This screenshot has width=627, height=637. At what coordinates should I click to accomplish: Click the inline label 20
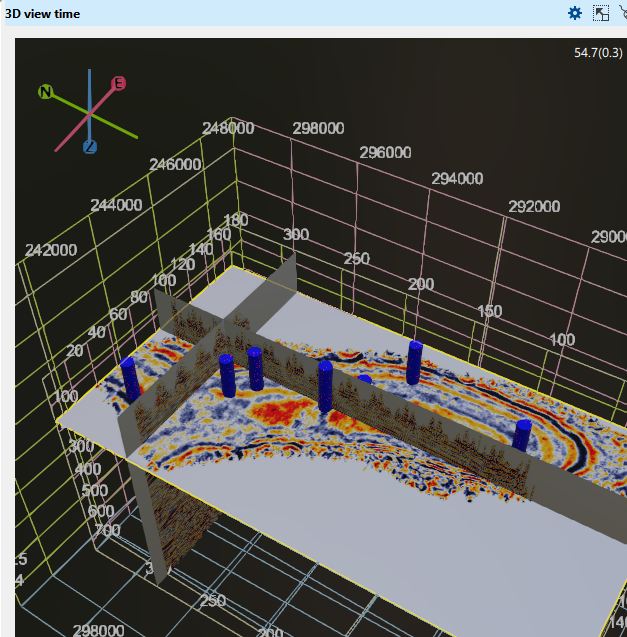(75, 350)
